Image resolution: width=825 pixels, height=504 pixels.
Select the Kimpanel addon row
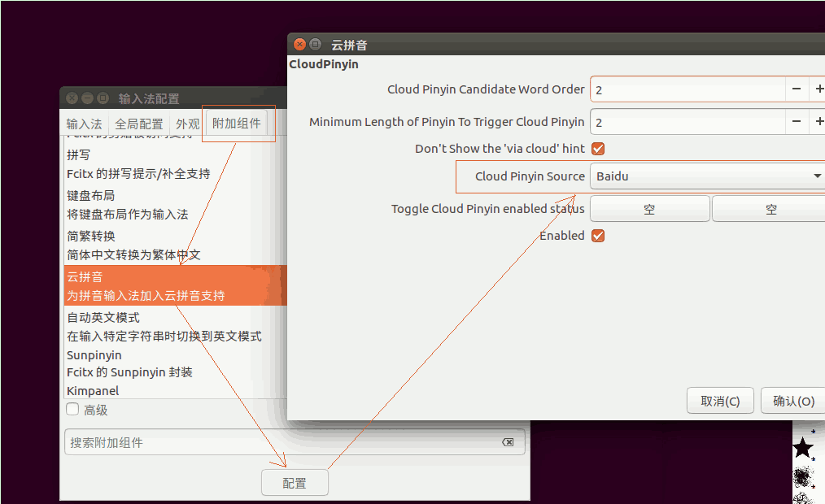(x=176, y=391)
